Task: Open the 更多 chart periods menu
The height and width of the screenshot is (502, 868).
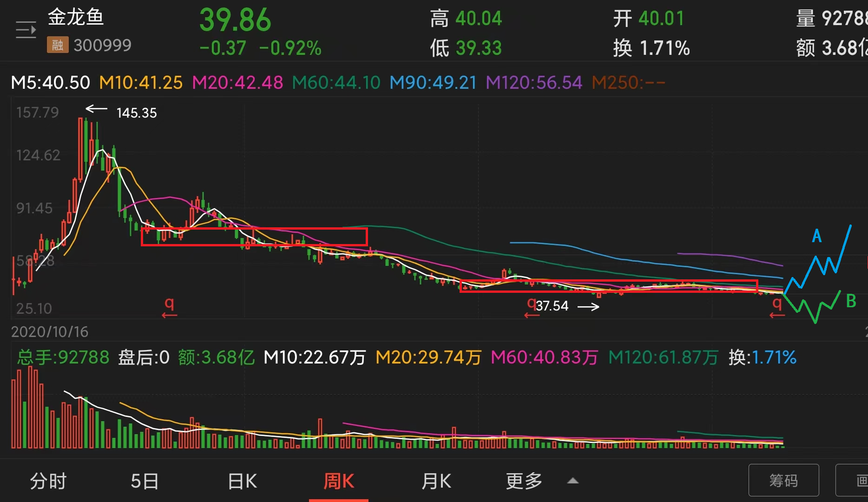Action: pos(524,481)
